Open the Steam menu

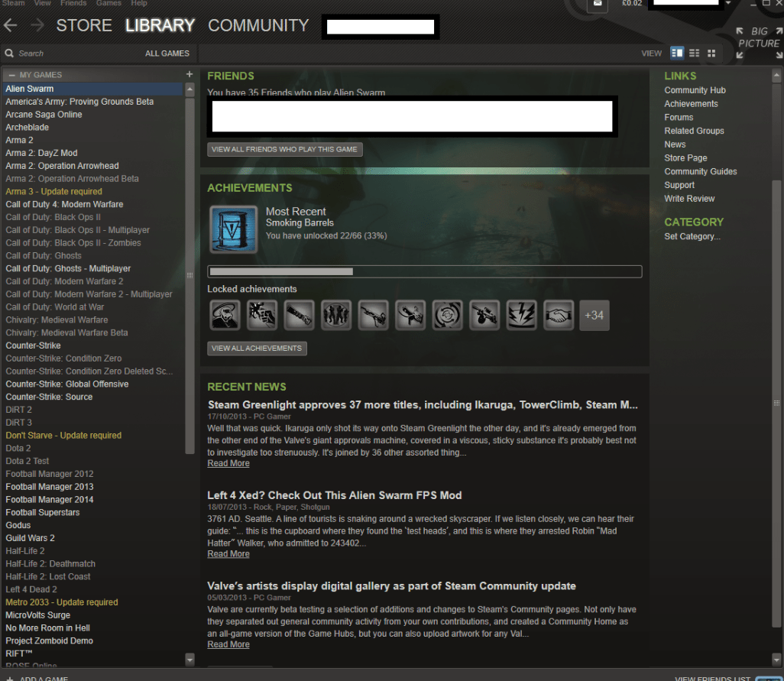click(x=13, y=3)
